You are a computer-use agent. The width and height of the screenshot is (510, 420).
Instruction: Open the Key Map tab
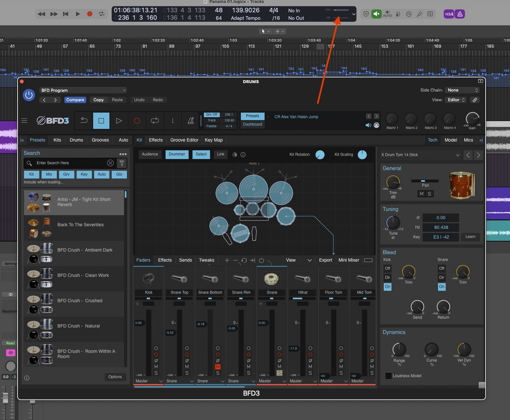click(x=214, y=140)
